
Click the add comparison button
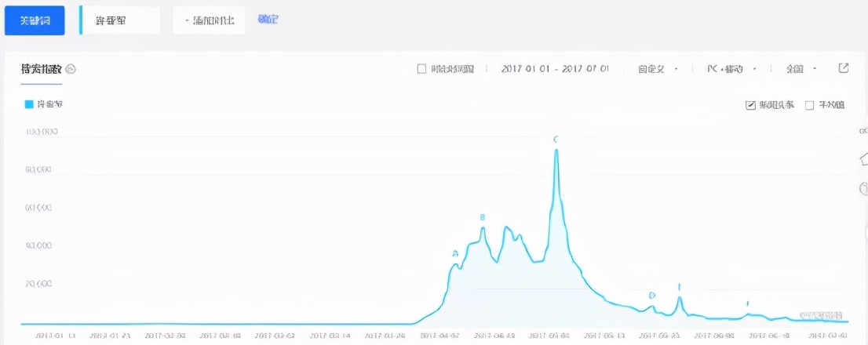click(209, 20)
